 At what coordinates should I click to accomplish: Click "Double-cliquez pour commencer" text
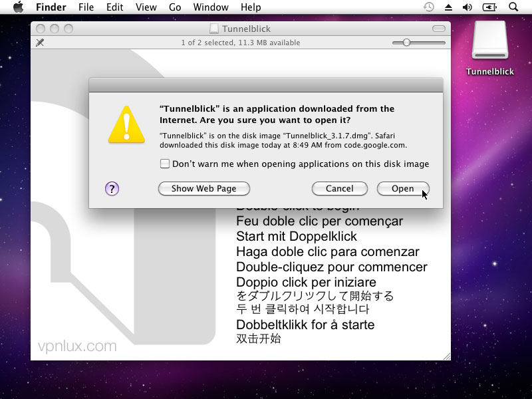point(331,267)
